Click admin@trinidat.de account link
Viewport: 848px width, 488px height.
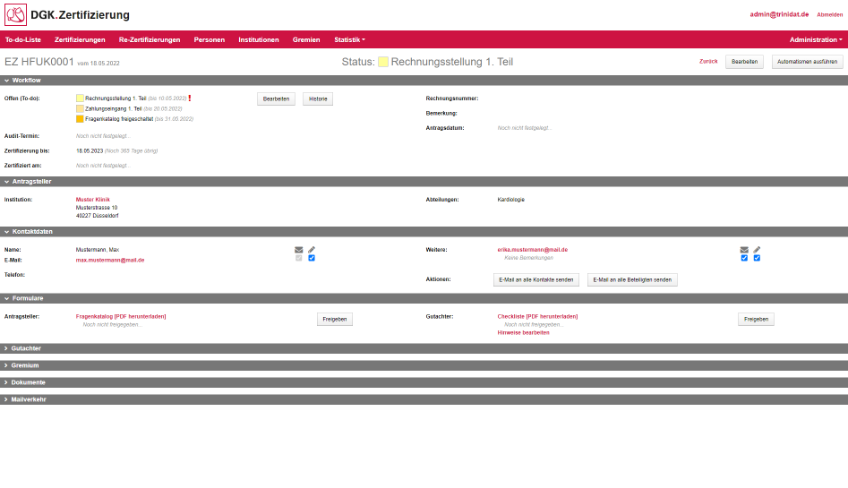[779, 15]
